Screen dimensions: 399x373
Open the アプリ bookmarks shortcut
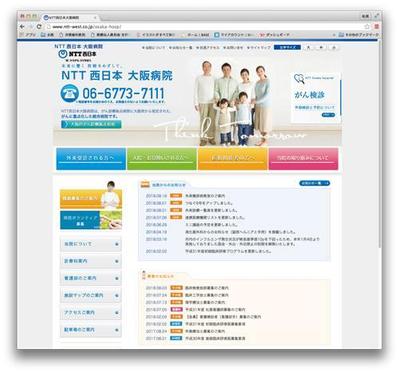pyautogui.click(x=28, y=35)
